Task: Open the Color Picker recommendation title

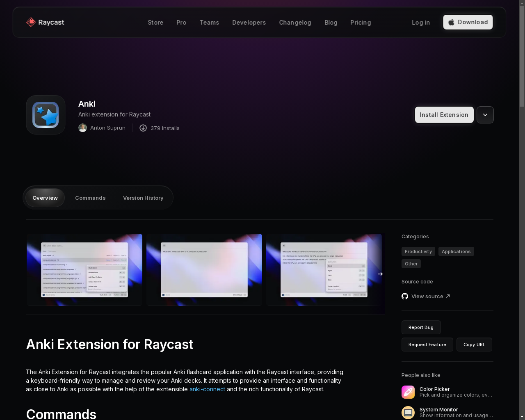Action: 435,389
